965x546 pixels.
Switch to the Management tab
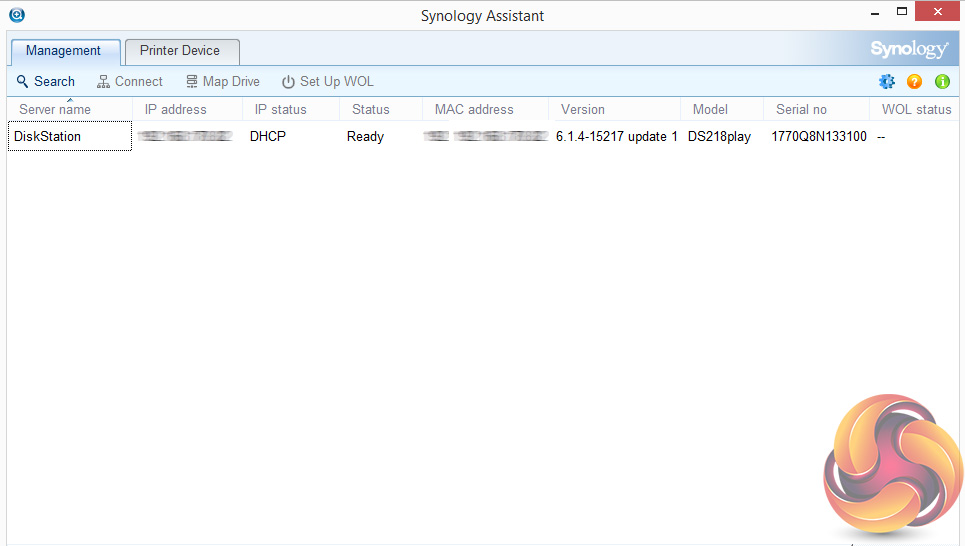[x=64, y=51]
